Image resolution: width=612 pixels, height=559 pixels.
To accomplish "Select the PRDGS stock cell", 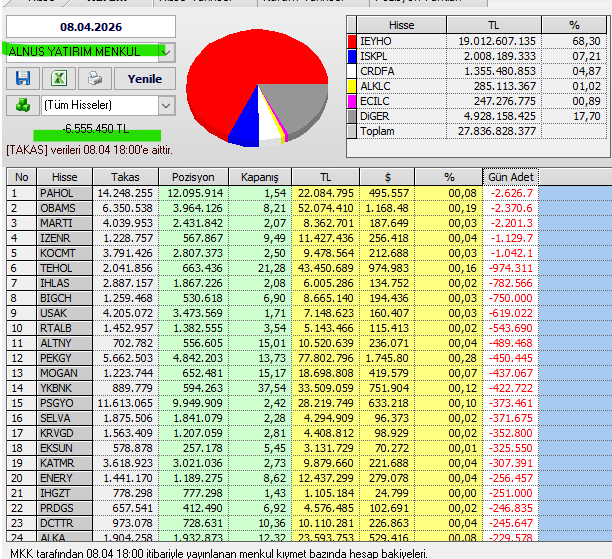I will pyautogui.click(x=65, y=508).
